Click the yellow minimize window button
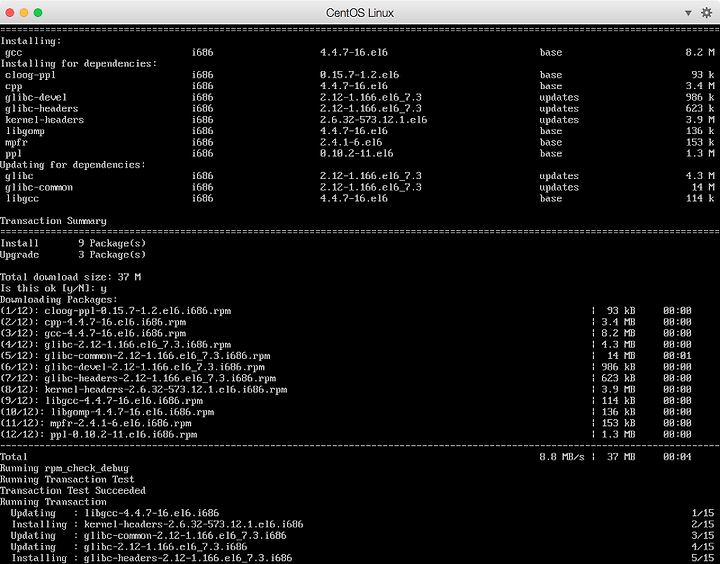The width and height of the screenshot is (720, 564). point(24,13)
